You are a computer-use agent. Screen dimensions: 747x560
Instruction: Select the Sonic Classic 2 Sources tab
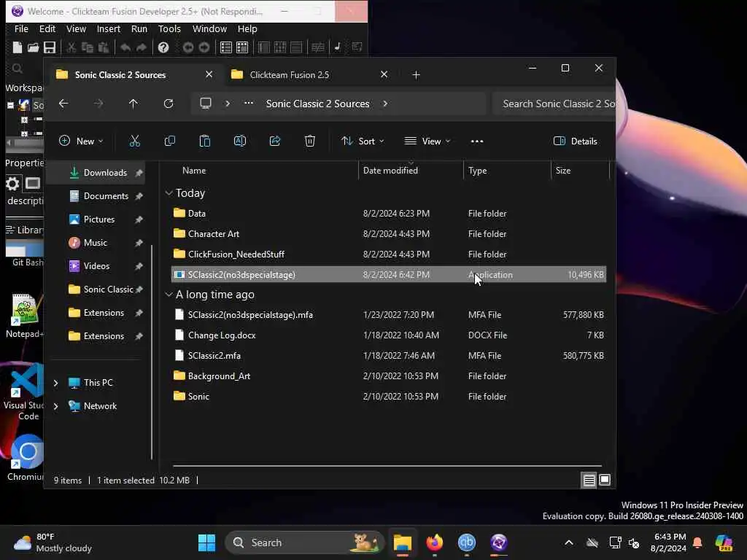(x=120, y=75)
